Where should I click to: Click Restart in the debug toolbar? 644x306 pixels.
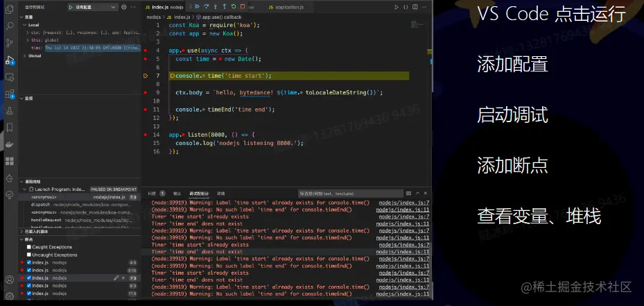coord(234,6)
